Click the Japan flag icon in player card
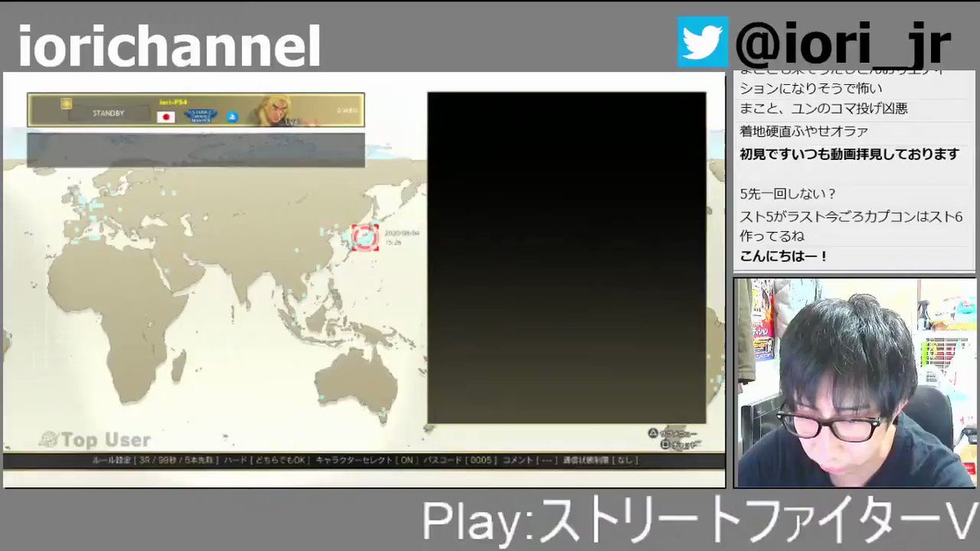The width and height of the screenshot is (980, 551). (x=166, y=117)
